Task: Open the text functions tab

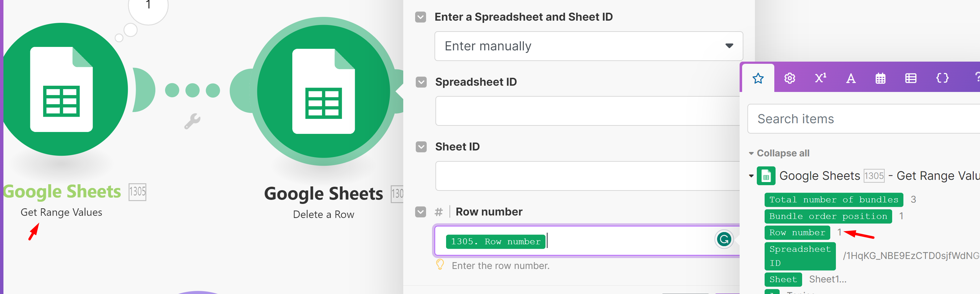Action: (x=851, y=79)
